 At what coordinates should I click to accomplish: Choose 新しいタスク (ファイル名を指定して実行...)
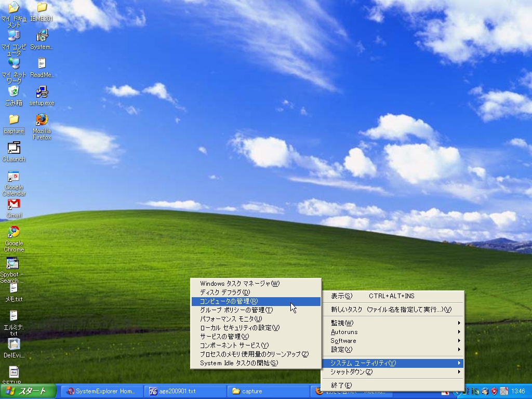click(x=393, y=310)
